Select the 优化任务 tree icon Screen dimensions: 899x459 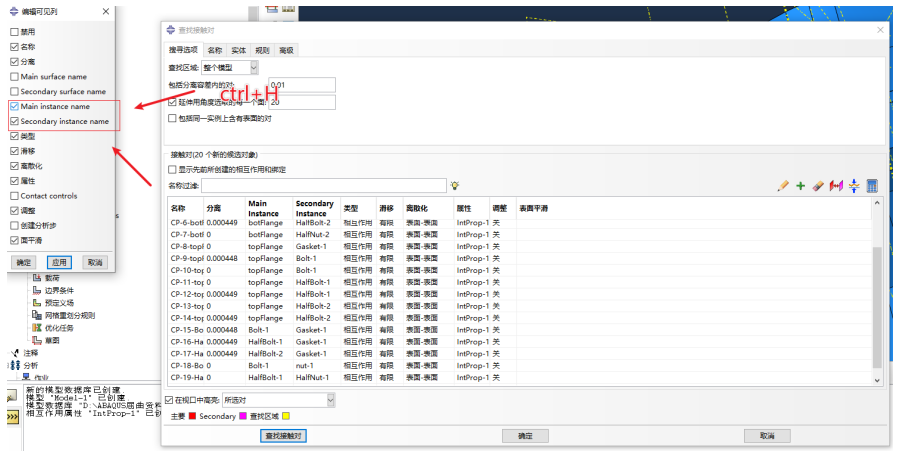click(37, 328)
